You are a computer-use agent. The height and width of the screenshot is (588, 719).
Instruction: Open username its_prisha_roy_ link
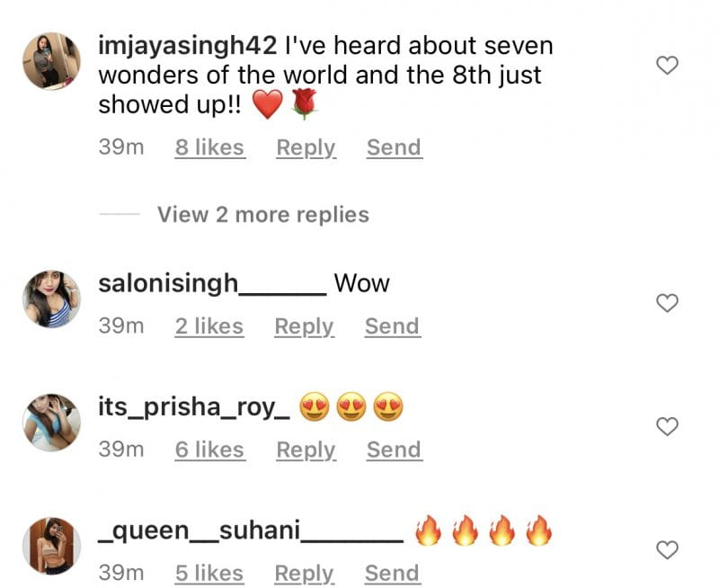click(194, 408)
